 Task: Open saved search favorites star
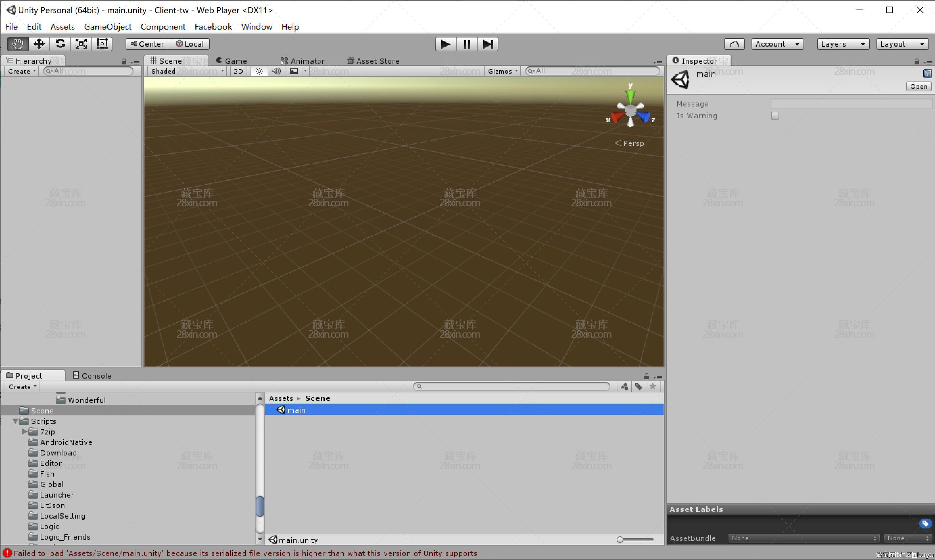pyautogui.click(x=653, y=386)
